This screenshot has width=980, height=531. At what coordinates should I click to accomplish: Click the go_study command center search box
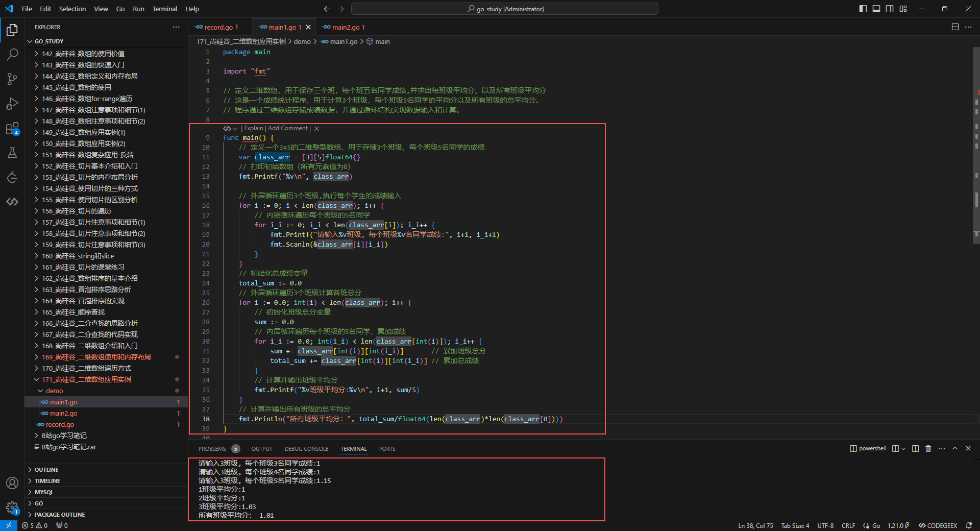click(504, 9)
